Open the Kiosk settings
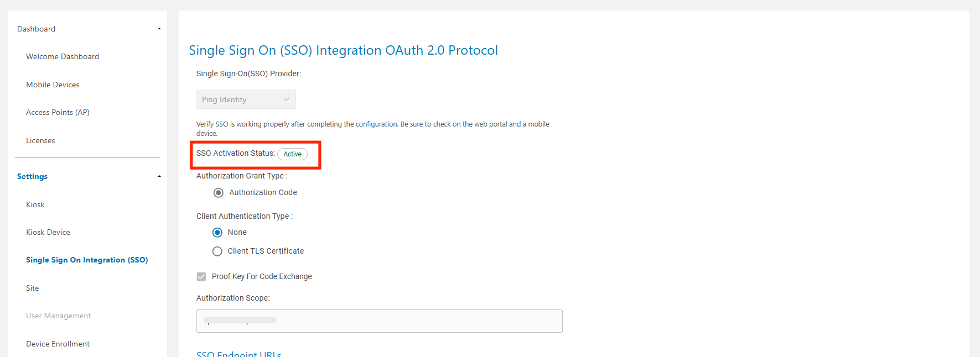 click(x=35, y=204)
